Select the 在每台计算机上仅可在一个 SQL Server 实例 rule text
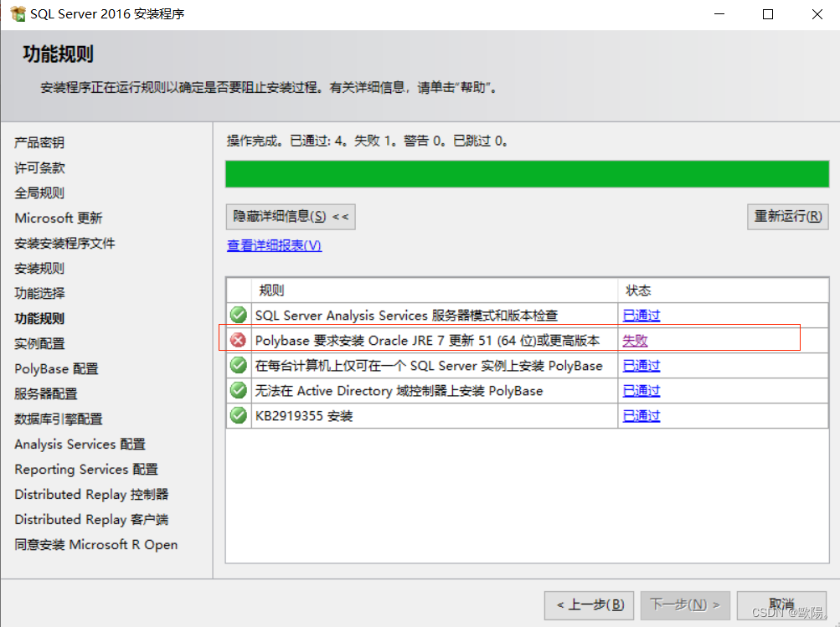 pos(429,366)
